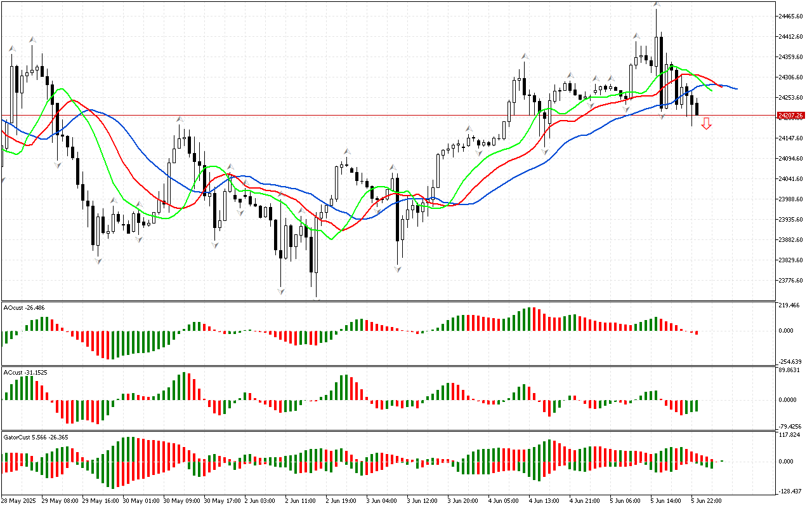The image size is (812, 508).
Task: Click the blue Alligator jaw line's right end
Action: click(736, 88)
